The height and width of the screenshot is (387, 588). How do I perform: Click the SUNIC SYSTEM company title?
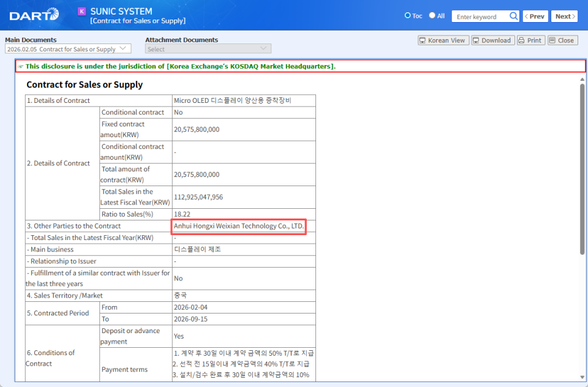[121, 11]
